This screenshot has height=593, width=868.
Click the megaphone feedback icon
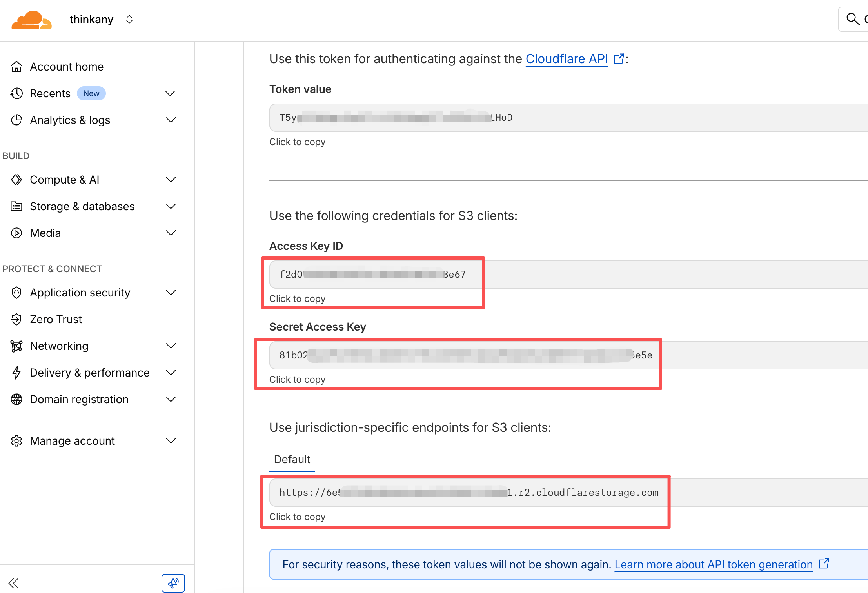tap(173, 583)
